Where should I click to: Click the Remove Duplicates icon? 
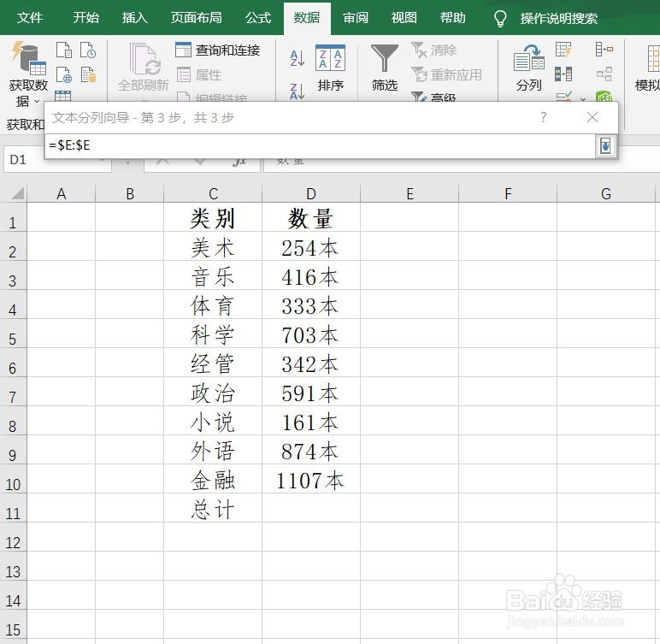pyautogui.click(x=563, y=74)
